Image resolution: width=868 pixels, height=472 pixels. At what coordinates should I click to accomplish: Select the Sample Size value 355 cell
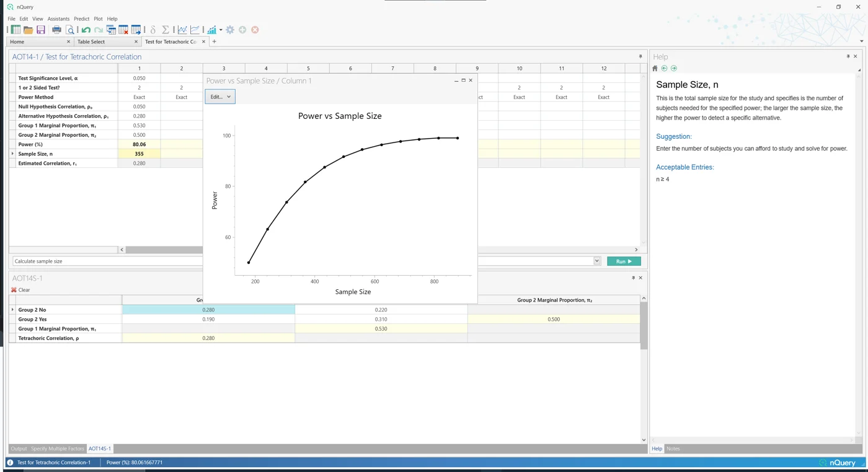coord(139,154)
